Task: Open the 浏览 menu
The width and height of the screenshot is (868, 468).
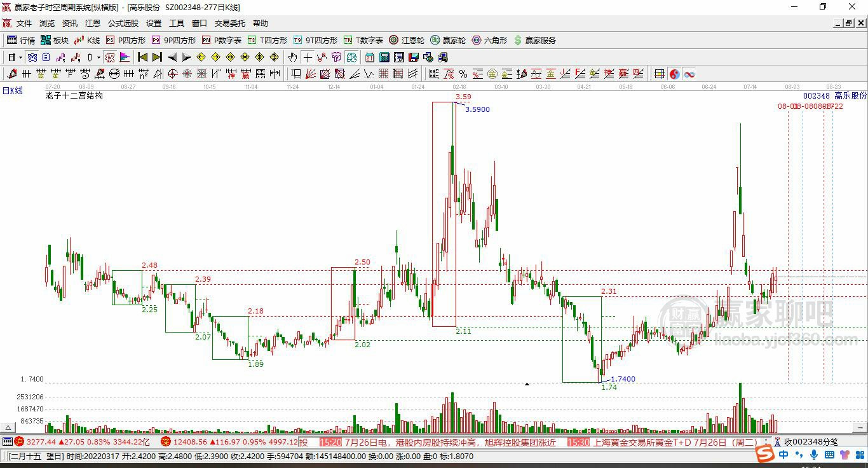Action: [x=47, y=24]
